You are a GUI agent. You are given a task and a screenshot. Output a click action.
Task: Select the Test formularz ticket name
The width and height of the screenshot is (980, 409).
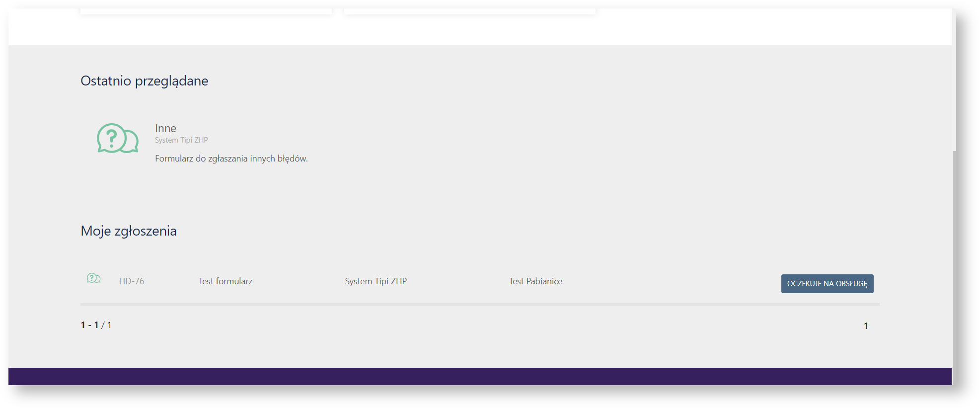click(225, 281)
